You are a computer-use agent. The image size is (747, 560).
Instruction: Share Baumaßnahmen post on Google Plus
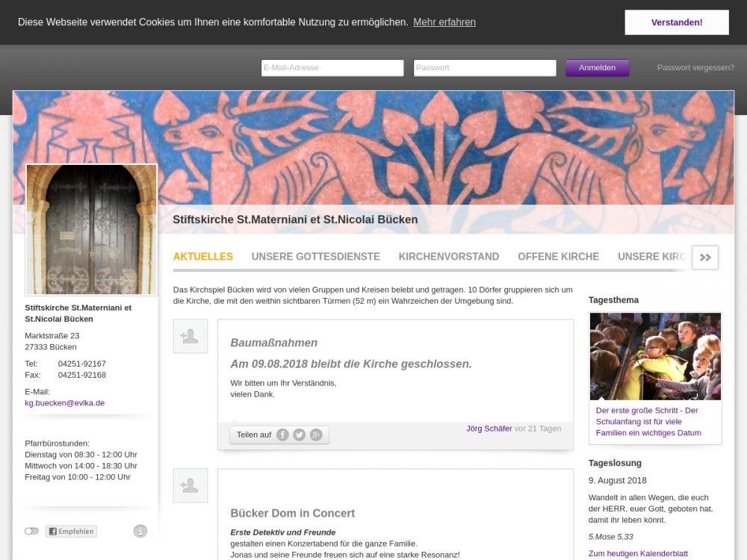[x=316, y=435]
